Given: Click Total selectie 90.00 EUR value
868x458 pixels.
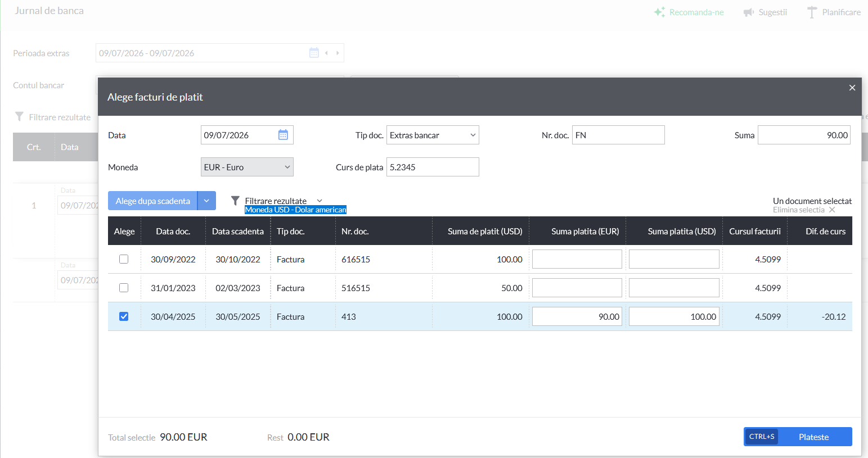Looking at the screenshot, I should pos(183,437).
